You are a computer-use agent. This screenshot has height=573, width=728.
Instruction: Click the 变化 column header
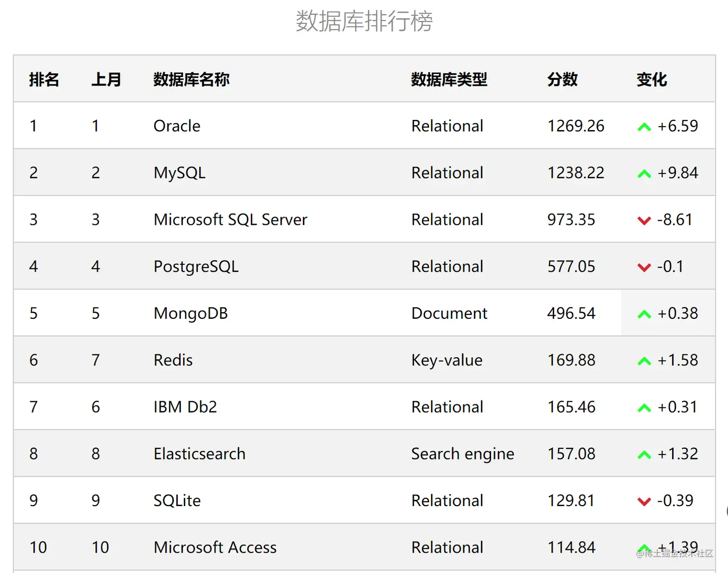(x=651, y=79)
